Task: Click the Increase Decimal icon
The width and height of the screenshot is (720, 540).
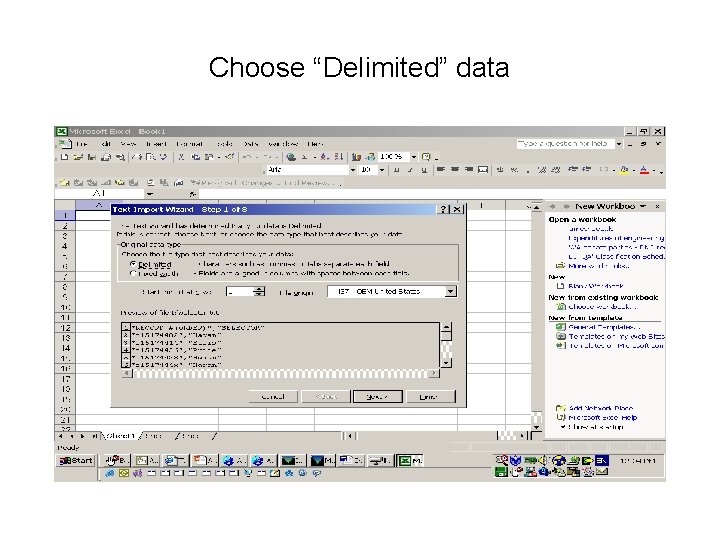Action: coord(542,170)
